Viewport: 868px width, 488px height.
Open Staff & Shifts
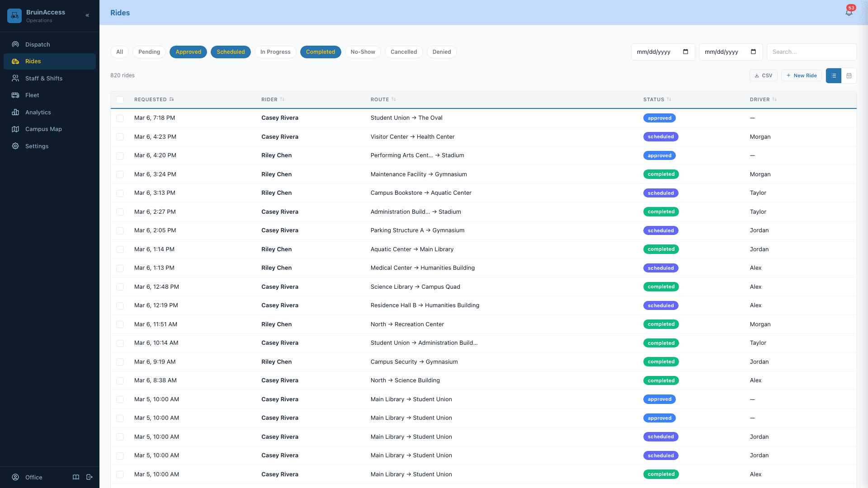pyautogui.click(x=44, y=78)
